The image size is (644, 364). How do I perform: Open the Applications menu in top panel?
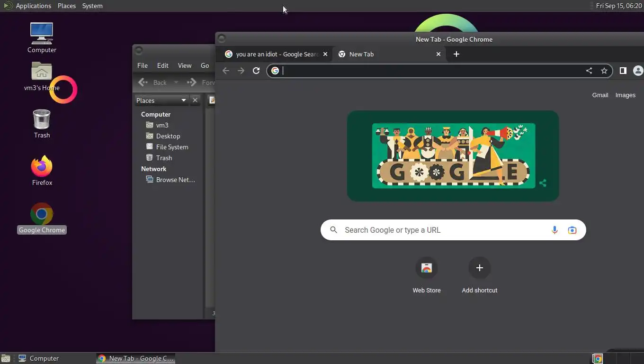click(33, 6)
